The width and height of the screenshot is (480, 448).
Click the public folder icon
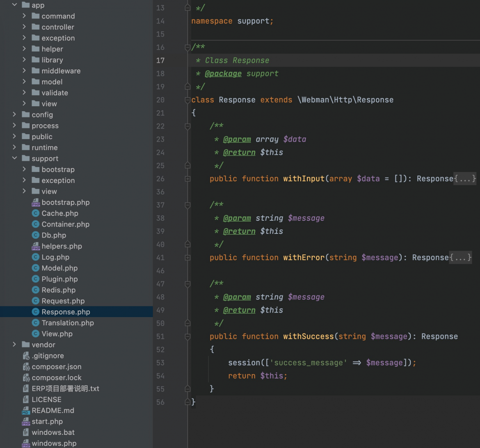pyautogui.click(x=26, y=136)
